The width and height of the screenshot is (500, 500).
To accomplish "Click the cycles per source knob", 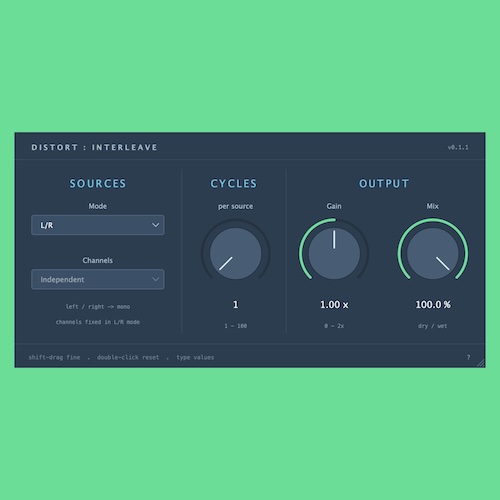I will [x=235, y=253].
